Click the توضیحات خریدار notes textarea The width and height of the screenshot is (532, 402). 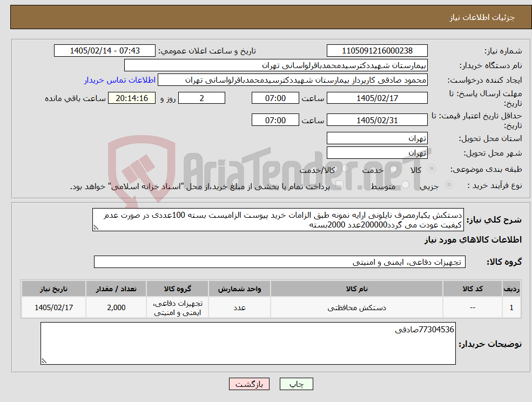(248, 343)
